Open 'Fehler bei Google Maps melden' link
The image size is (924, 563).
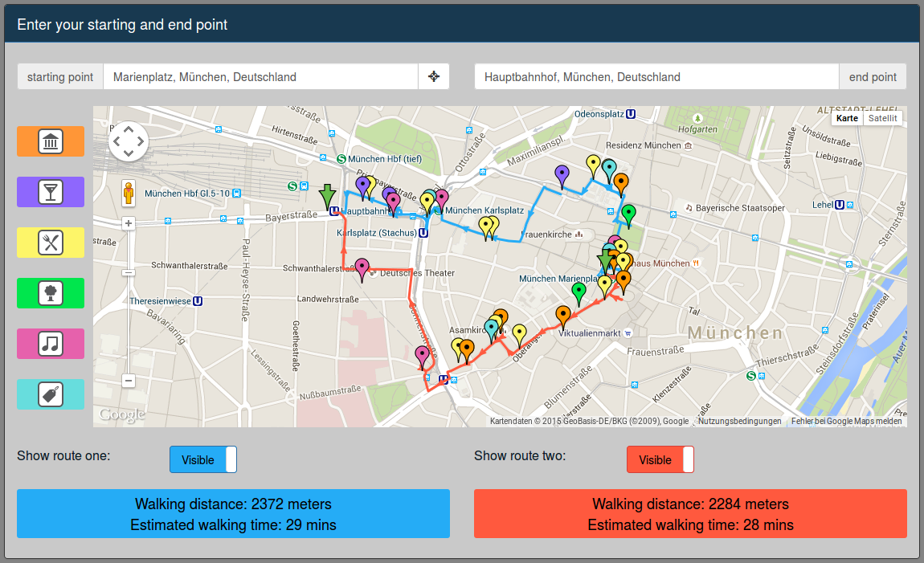pyautogui.click(x=846, y=421)
